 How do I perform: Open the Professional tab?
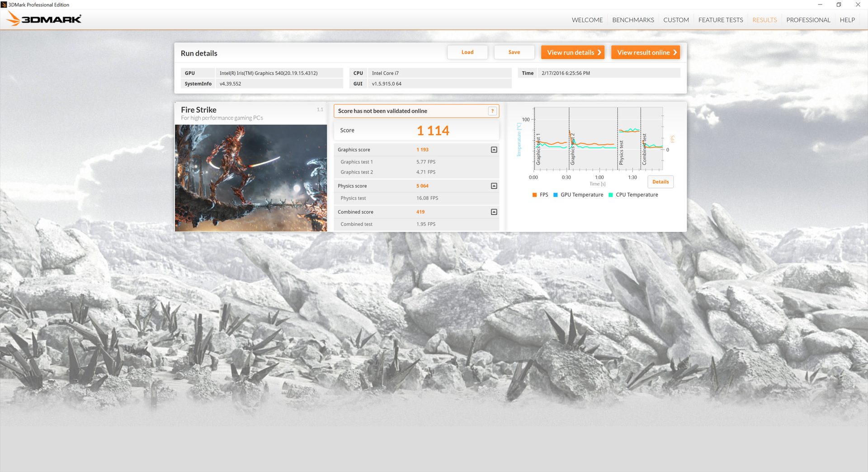[x=808, y=20]
